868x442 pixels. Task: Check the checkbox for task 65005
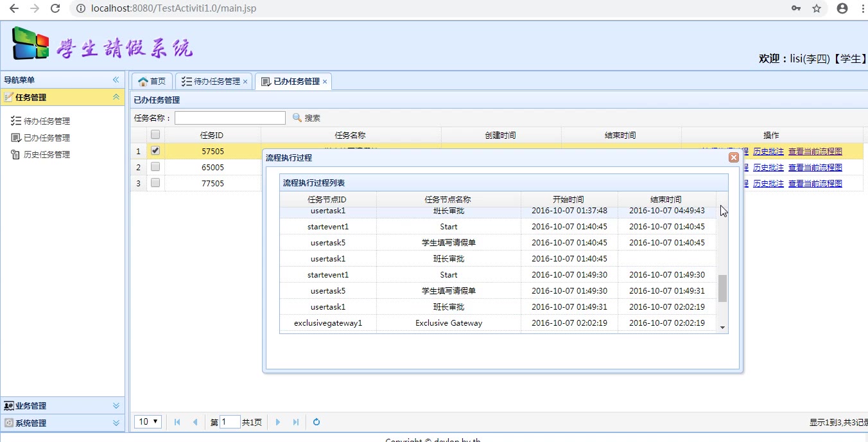pyautogui.click(x=155, y=167)
